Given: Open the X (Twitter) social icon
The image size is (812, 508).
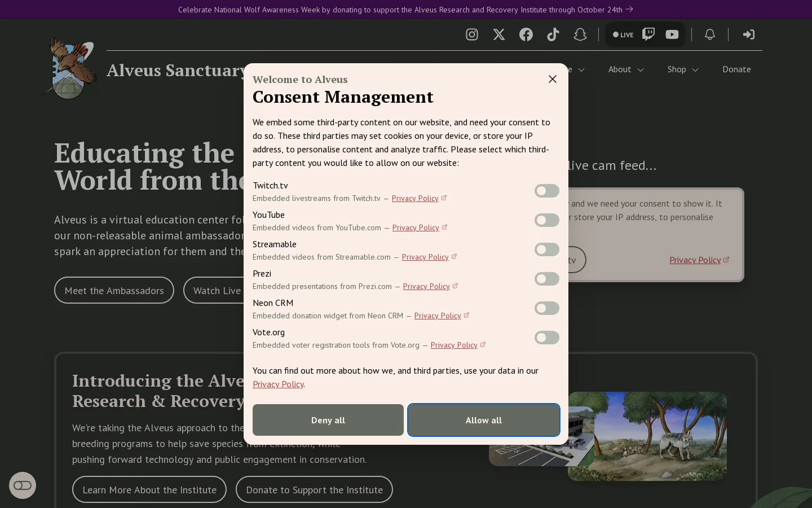Looking at the screenshot, I should 499,34.
